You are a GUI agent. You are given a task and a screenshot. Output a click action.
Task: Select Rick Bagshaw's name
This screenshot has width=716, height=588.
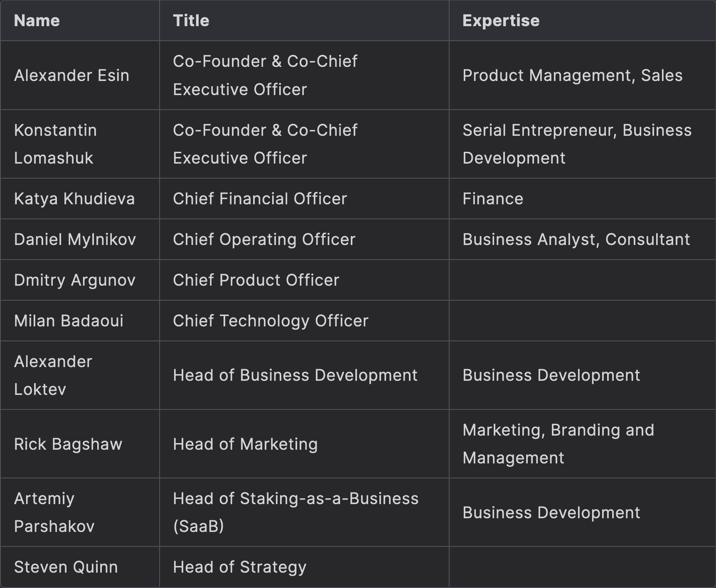point(68,444)
